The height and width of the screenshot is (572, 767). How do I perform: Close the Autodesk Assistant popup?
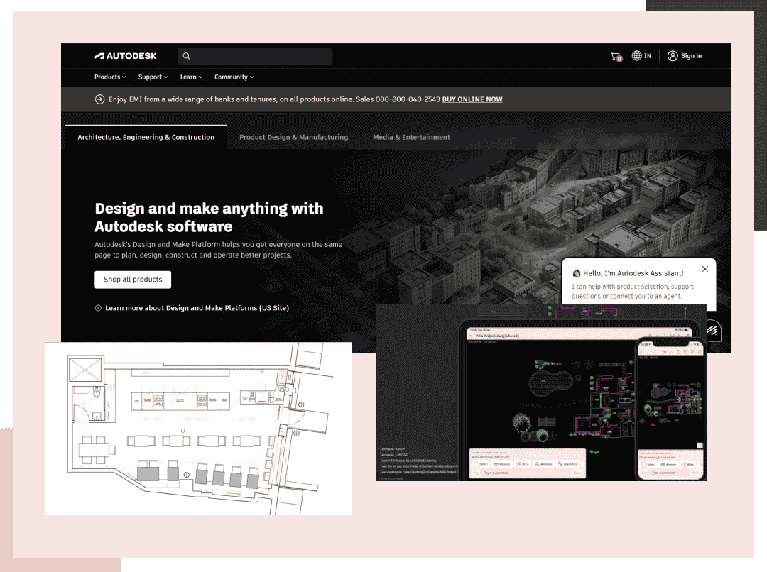(705, 269)
